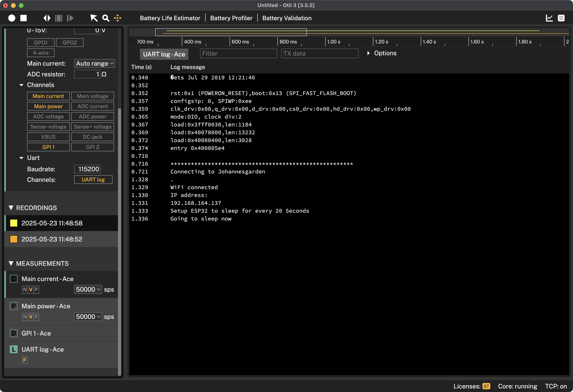Select the UART log - Ace tab
Screen dimensions: 573x392
coord(164,54)
